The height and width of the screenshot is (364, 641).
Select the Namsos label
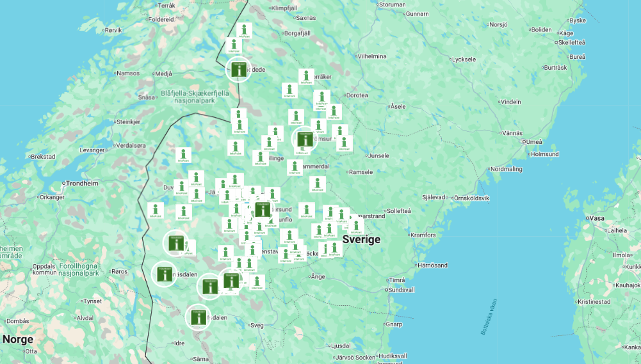128,74
